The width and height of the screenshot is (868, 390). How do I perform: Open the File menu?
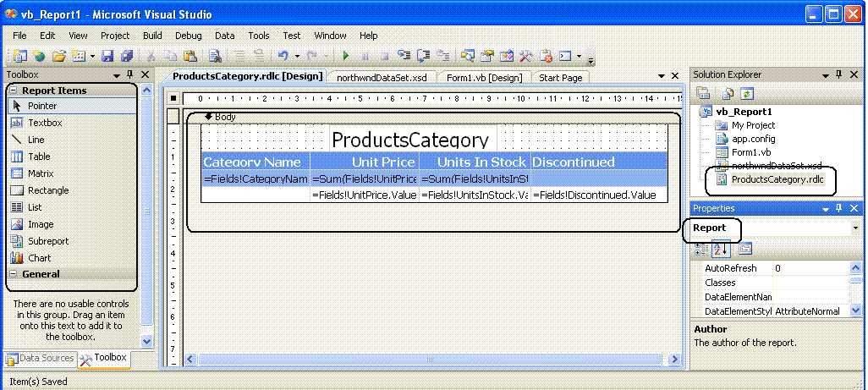[19, 36]
